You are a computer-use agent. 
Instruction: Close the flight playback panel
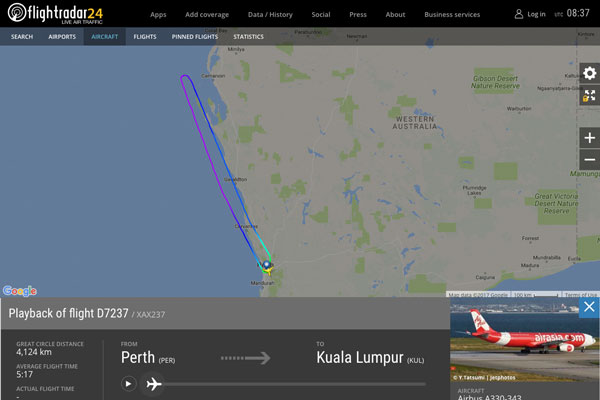click(589, 307)
